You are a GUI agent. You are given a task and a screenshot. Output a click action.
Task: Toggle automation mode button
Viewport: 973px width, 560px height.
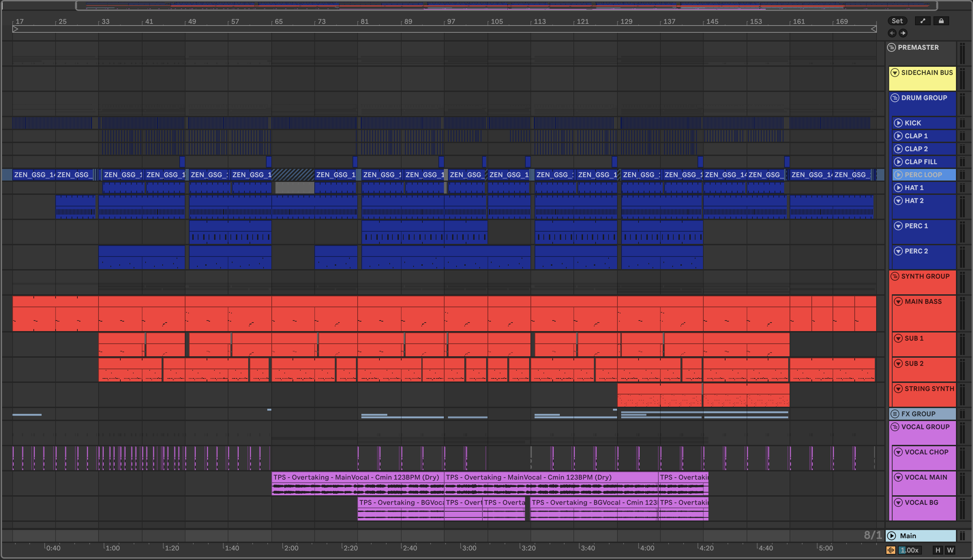tap(923, 21)
